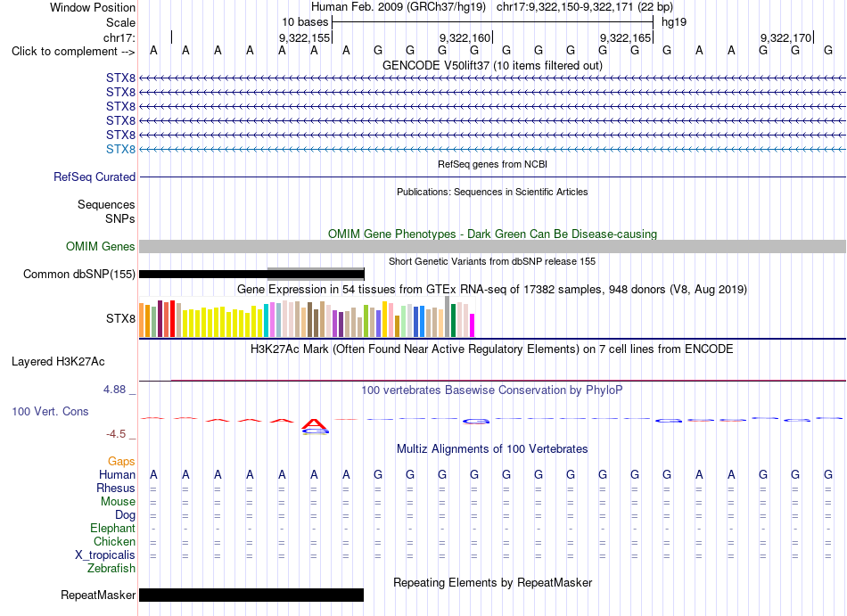Click '100 vertebrates Basewise Conservation by PhyloP'
The width and height of the screenshot is (847, 616).
(492, 390)
